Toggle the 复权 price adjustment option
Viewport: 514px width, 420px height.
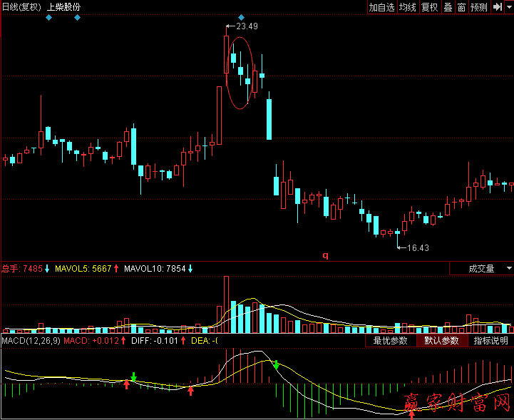coord(429,7)
